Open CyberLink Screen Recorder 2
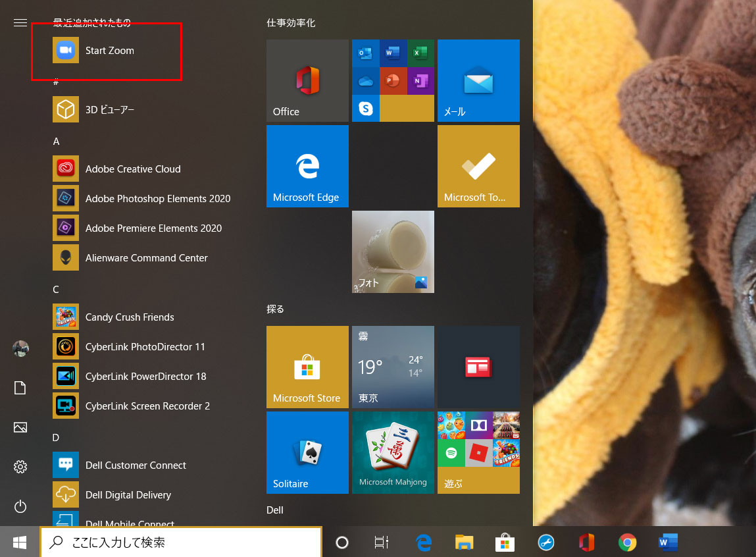 147,406
